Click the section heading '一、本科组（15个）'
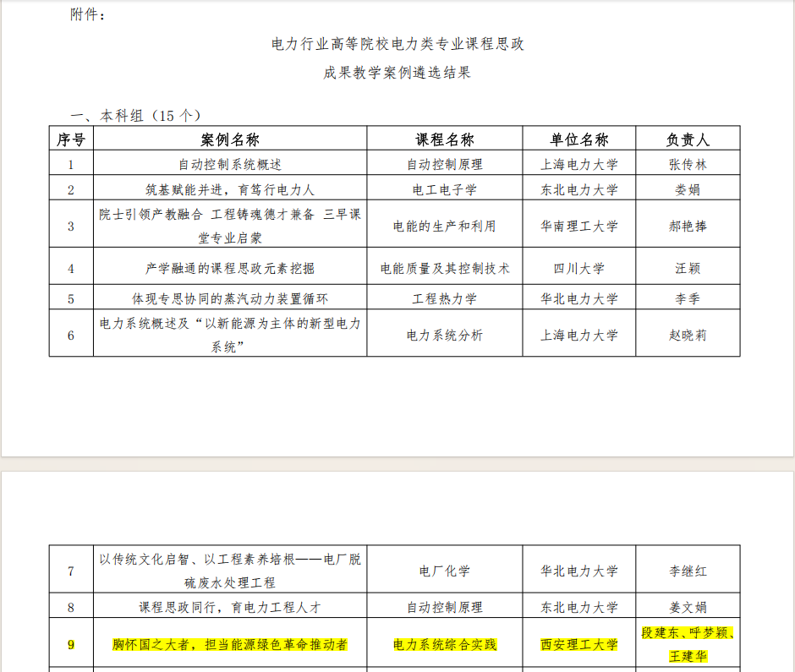 (135, 115)
